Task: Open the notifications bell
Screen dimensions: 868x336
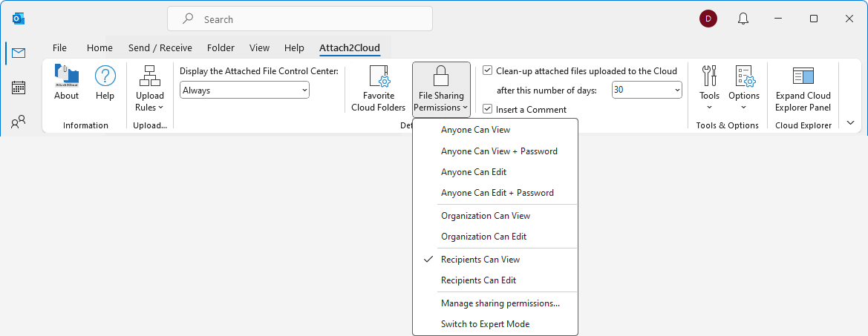Action: click(x=743, y=19)
